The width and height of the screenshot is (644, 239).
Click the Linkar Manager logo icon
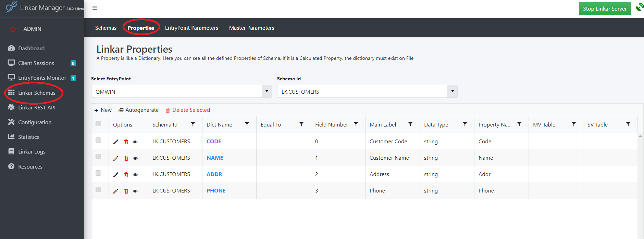click(x=11, y=7)
